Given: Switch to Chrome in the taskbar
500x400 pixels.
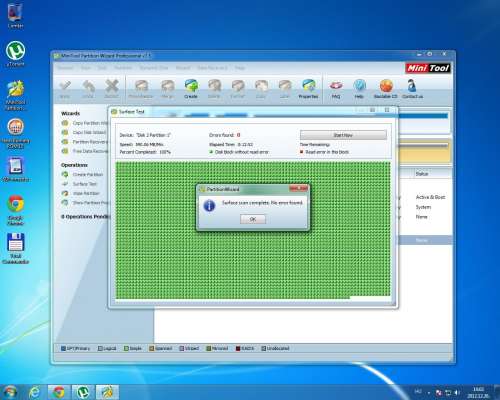Looking at the screenshot, I should tap(59, 392).
